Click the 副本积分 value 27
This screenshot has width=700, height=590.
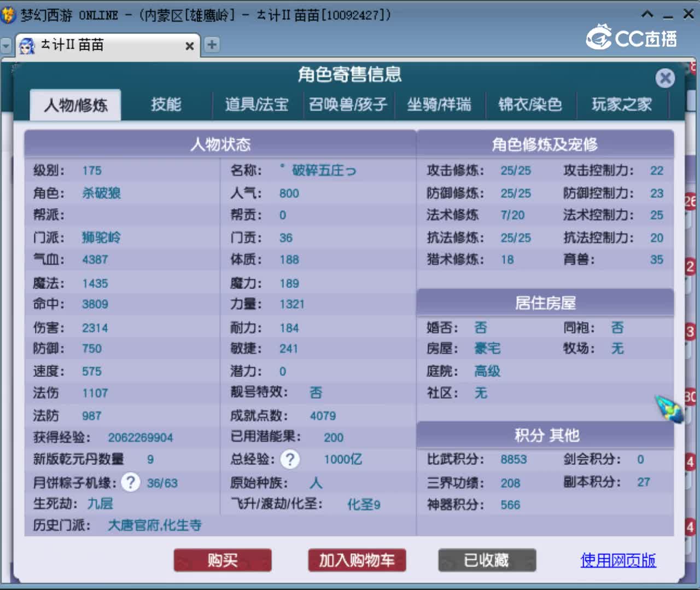644,482
